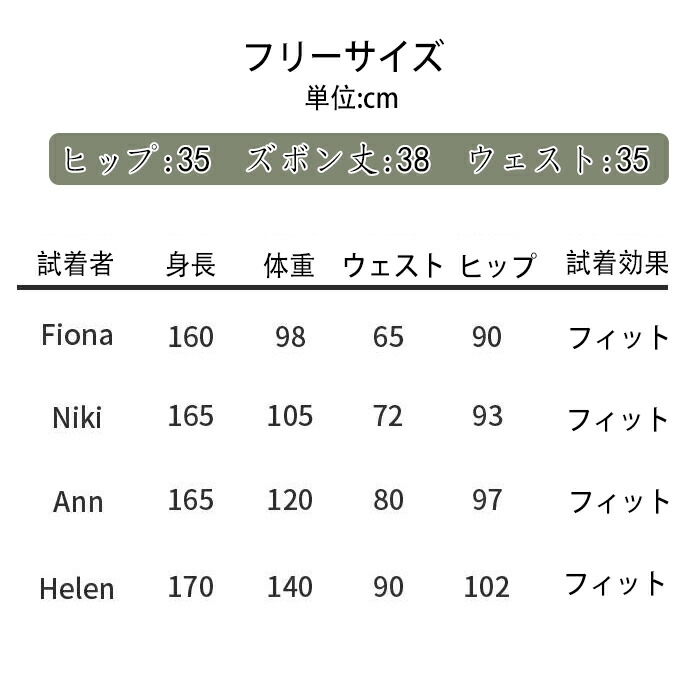Click the フリーサイズ title text

pyautogui.click(x=343, y=57)
